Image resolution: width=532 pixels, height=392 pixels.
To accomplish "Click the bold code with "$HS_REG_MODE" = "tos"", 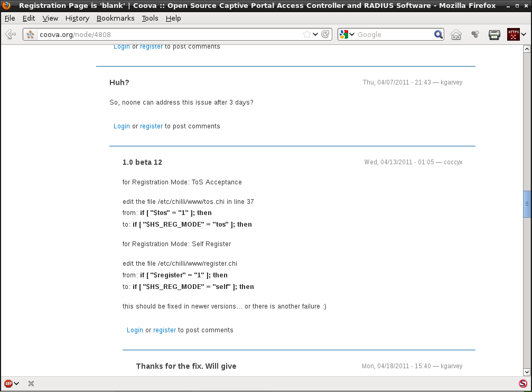I will (x=192, y=225).
